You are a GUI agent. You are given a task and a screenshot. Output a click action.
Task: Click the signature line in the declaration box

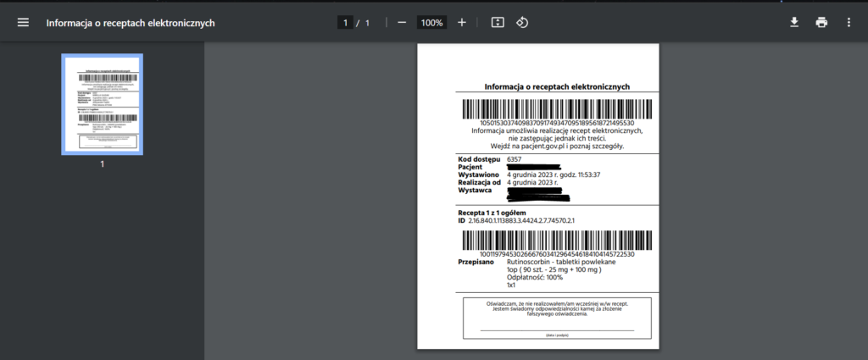coord(557,330)
